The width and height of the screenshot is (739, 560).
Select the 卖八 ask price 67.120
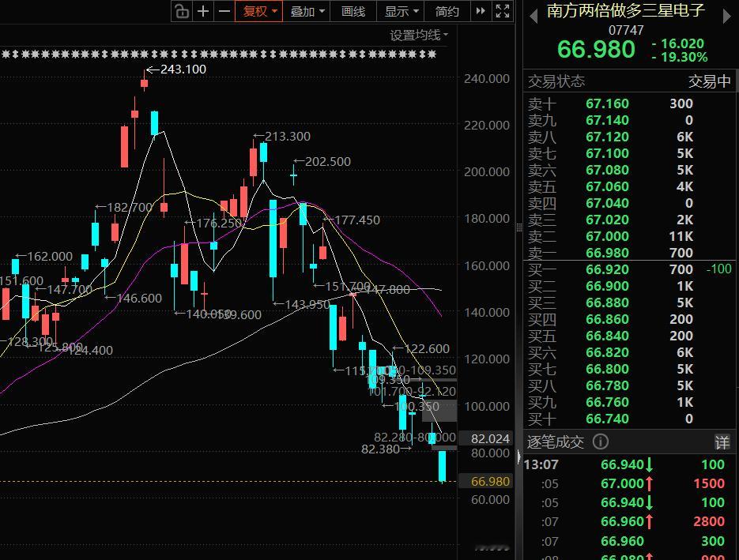[607, 137]
